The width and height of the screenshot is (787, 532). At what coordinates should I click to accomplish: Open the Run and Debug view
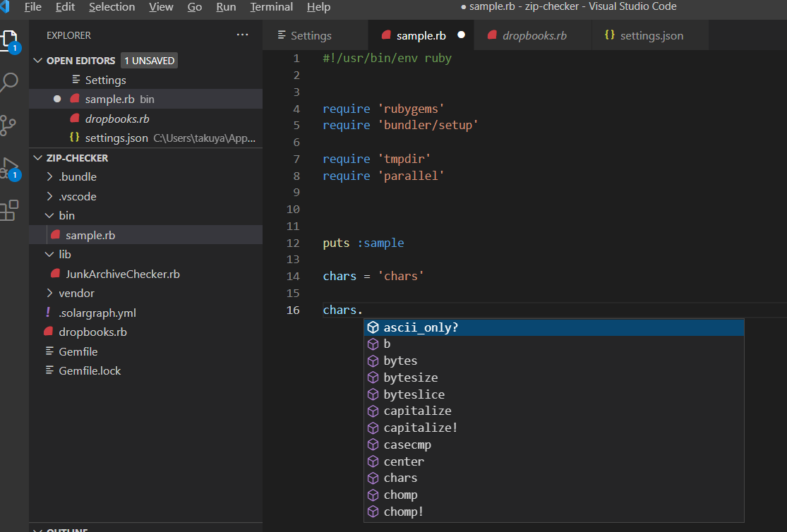(x=10, y=169)
